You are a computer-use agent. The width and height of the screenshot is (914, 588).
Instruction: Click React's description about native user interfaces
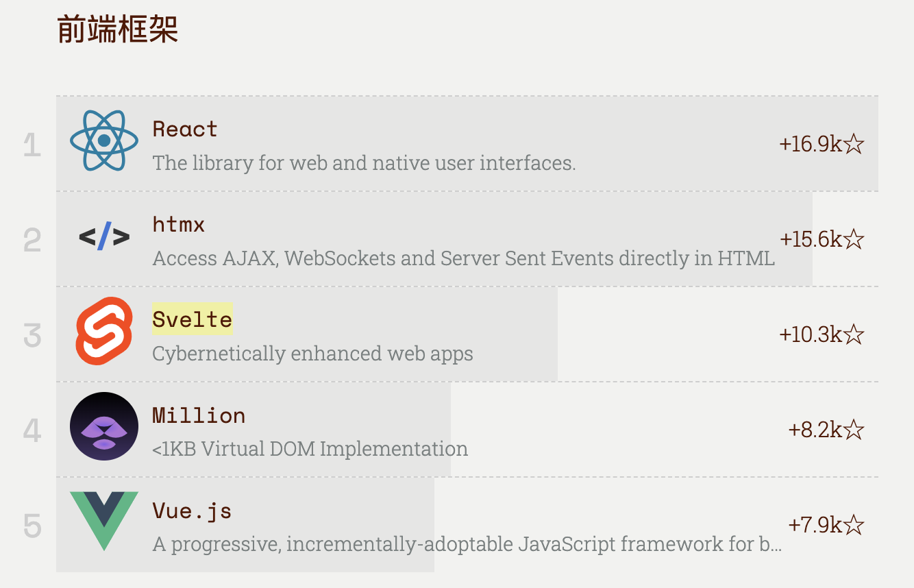click(x=364, y=163)
